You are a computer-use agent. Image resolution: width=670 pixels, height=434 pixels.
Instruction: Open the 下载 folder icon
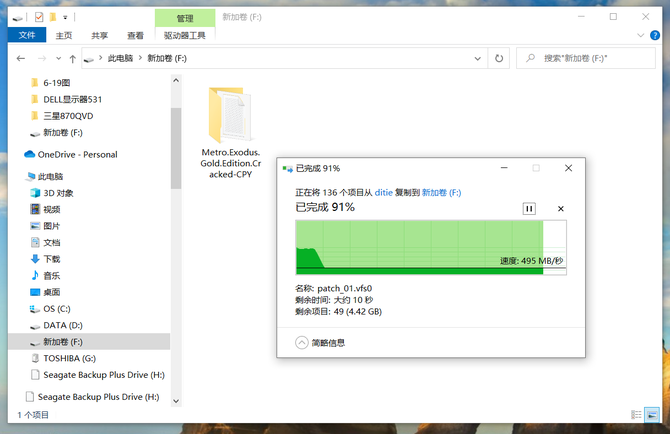[x=35, y=259]
